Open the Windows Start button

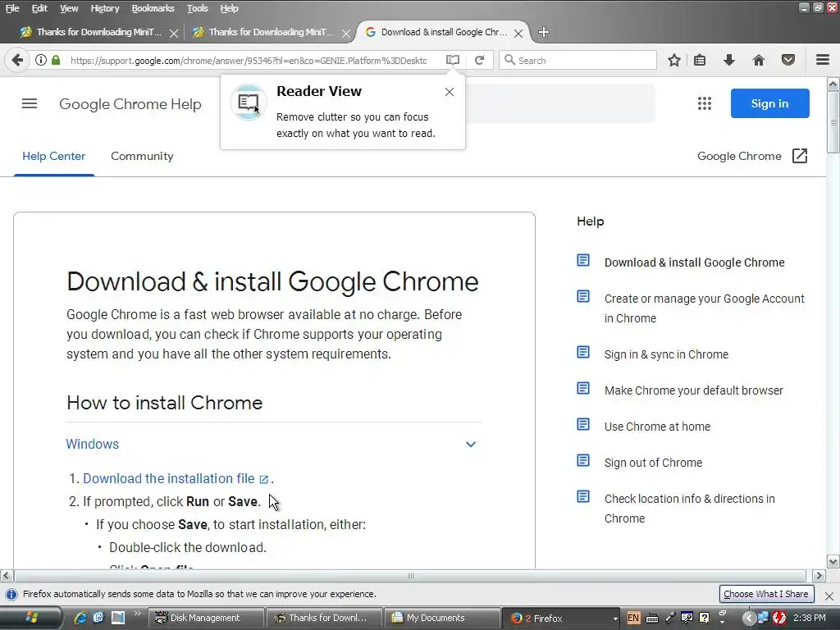(x=31, y=618)
